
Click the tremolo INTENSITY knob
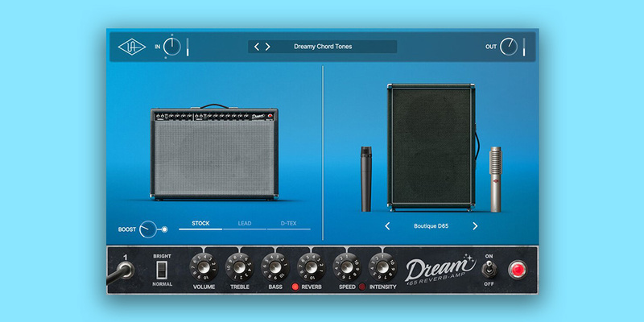tap(382, 266)
